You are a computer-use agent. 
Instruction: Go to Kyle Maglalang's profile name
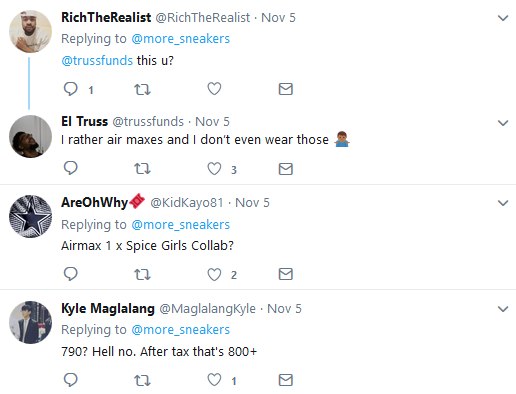click(108, 309)
